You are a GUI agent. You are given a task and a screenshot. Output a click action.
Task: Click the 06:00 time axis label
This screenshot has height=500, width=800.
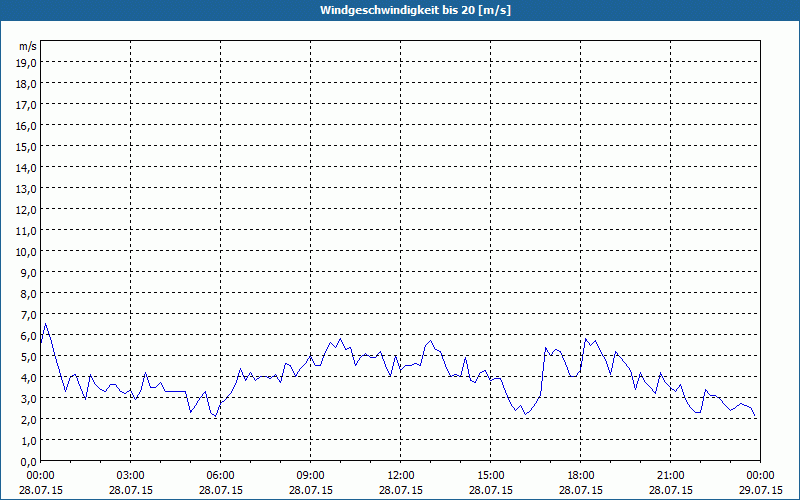(220, 476)
